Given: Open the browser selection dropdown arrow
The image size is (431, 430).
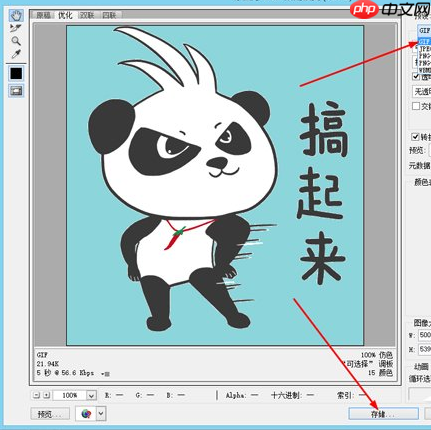Looking at the screenshot, I should tap(101, 414).
